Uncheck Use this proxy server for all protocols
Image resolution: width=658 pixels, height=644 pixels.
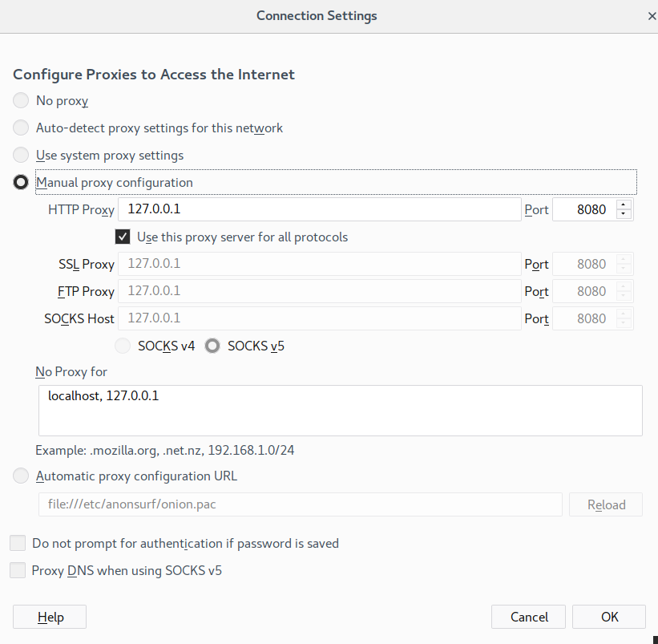click(123, 237)
